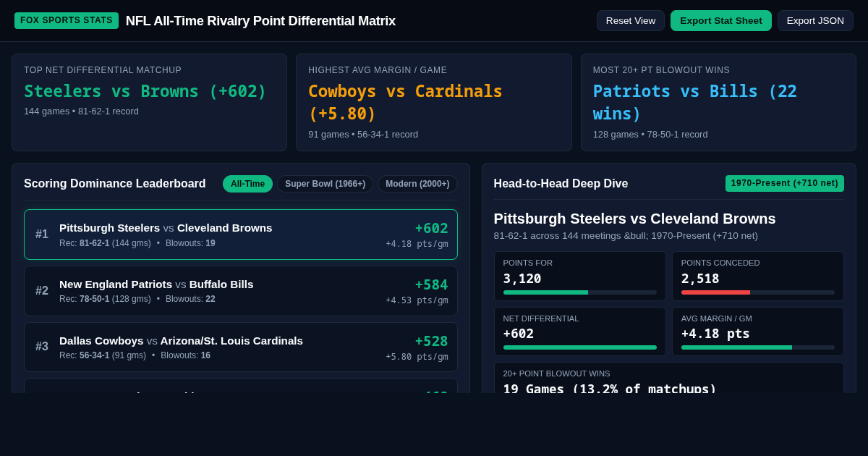Viewport: 868px width, 456px height.
Task: Select the #1 Pittsburgh Steelers vs Cleveland Browns row
Action: (241, 235)
